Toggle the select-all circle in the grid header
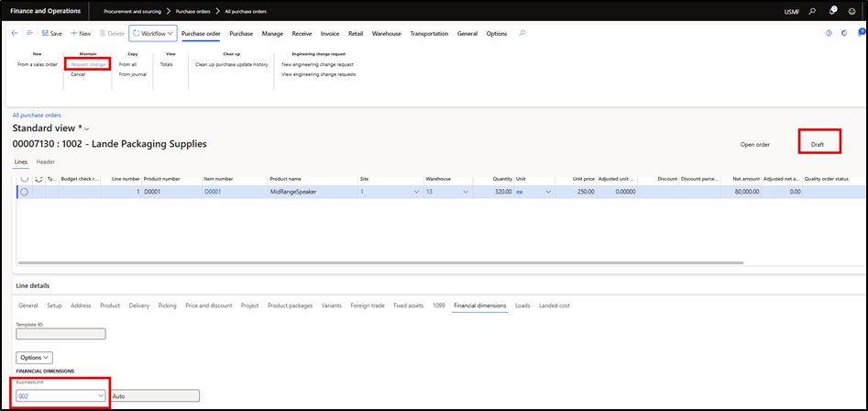Image resolution: width=868 pixels, height=411 pixels. tap(24, 178)
